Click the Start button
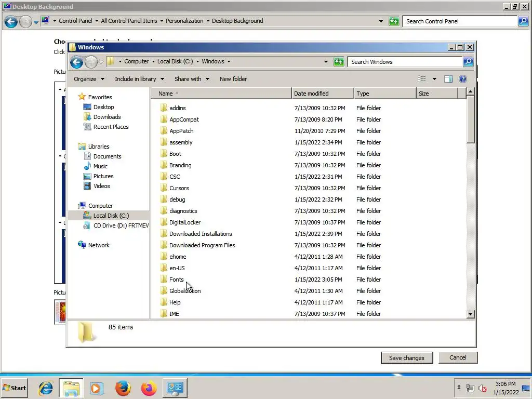 point(14,388)
